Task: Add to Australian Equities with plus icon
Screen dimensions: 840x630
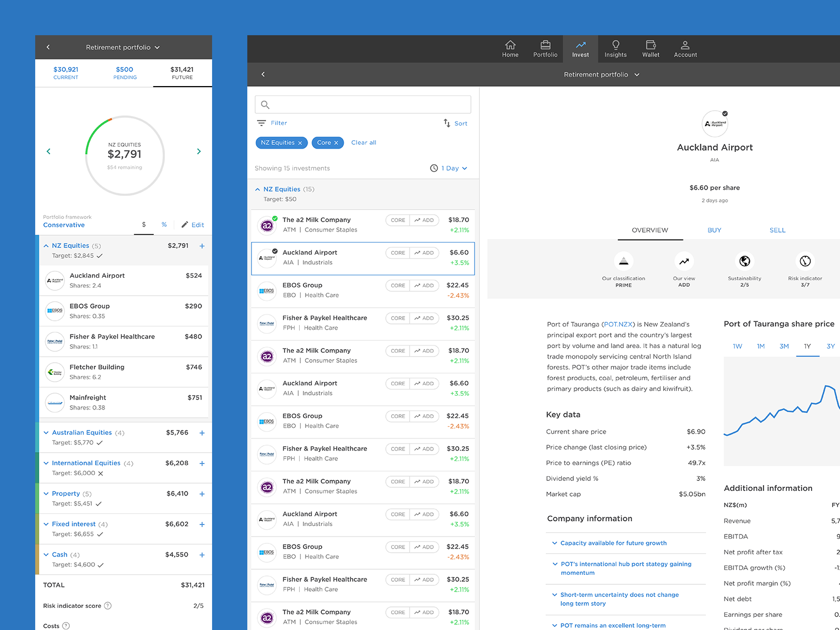Action: tap(202, 433)
